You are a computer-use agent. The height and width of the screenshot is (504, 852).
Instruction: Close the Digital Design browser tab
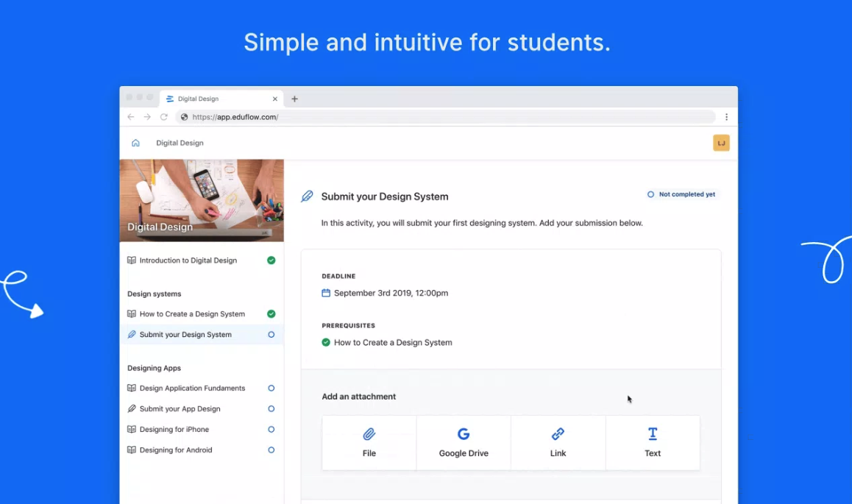(275, 99)
